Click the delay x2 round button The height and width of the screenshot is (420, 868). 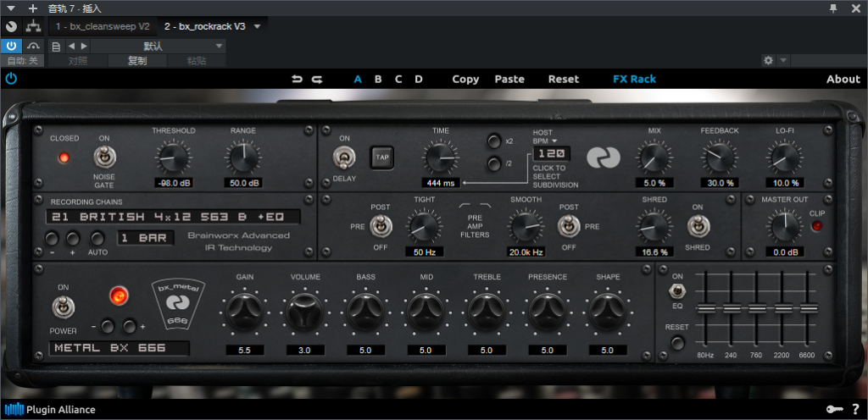click(494, 141)
